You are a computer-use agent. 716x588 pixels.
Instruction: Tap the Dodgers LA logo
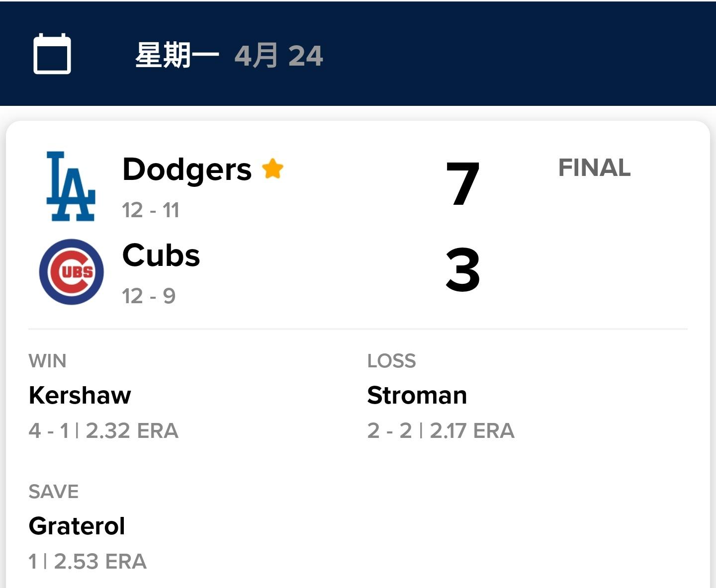coord(70,186)
